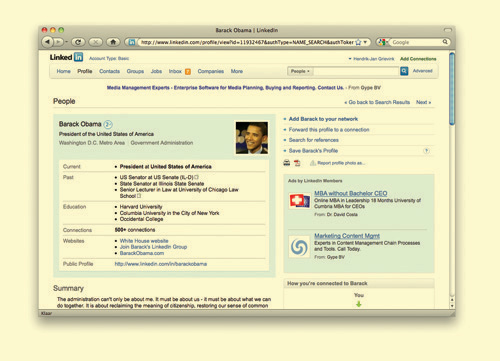Open the Inbox notification badge

click(x=188, y=71)
